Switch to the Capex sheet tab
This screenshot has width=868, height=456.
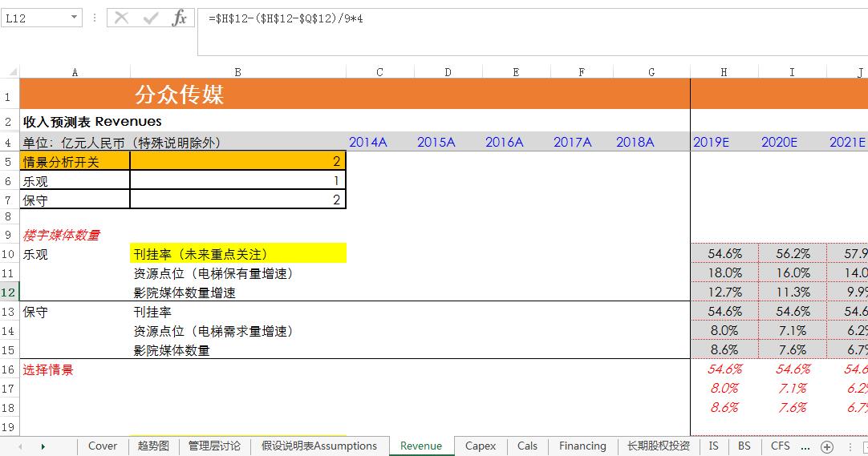tap(481, 446)
